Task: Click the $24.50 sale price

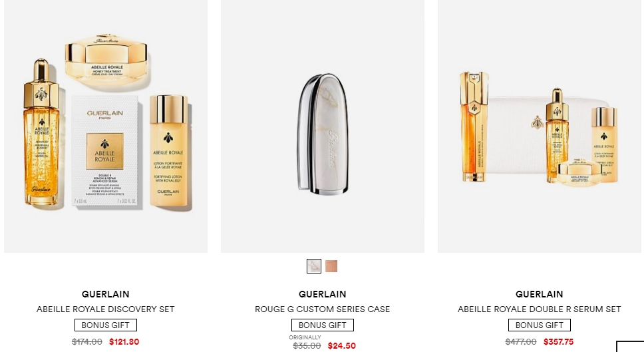Action: 342,346
